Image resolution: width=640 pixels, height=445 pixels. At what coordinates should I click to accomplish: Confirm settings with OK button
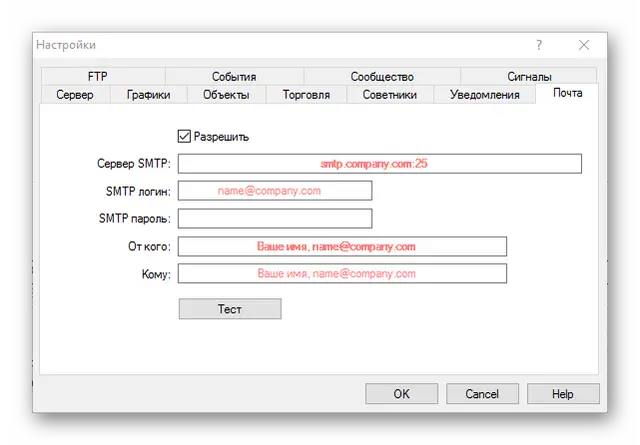point(402,394)
